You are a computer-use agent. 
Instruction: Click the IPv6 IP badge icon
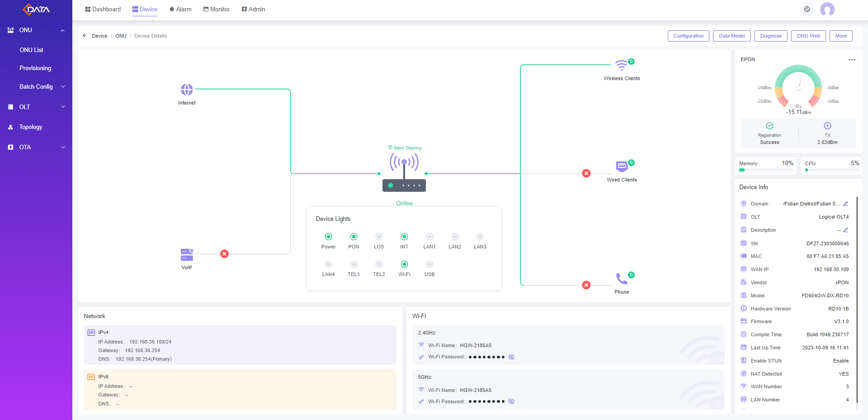pos(91,377)
